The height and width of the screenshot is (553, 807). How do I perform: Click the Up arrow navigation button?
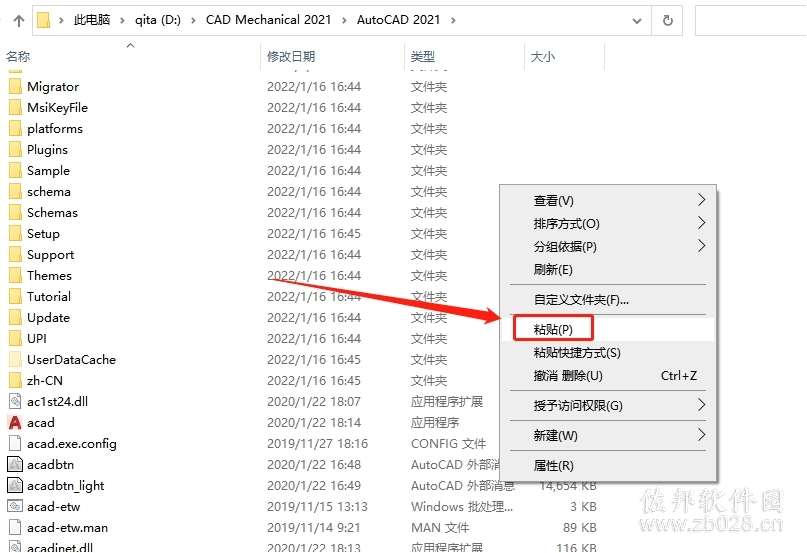(19, 21)
